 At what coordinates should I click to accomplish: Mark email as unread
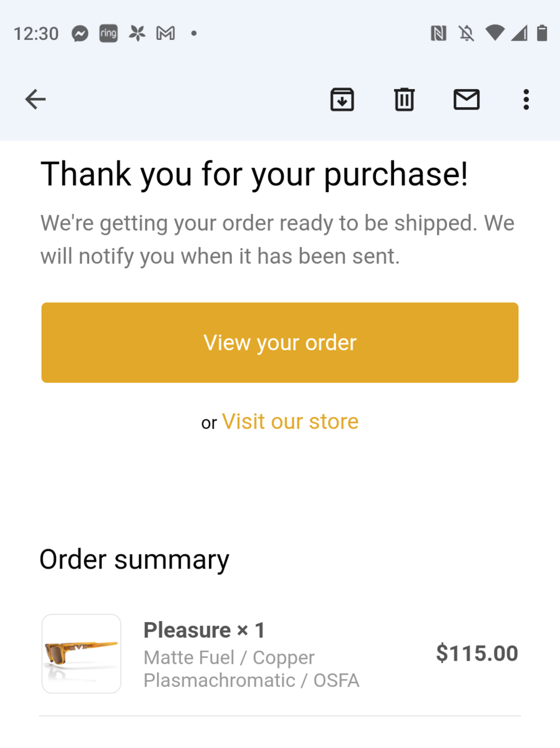coord(466,99)
